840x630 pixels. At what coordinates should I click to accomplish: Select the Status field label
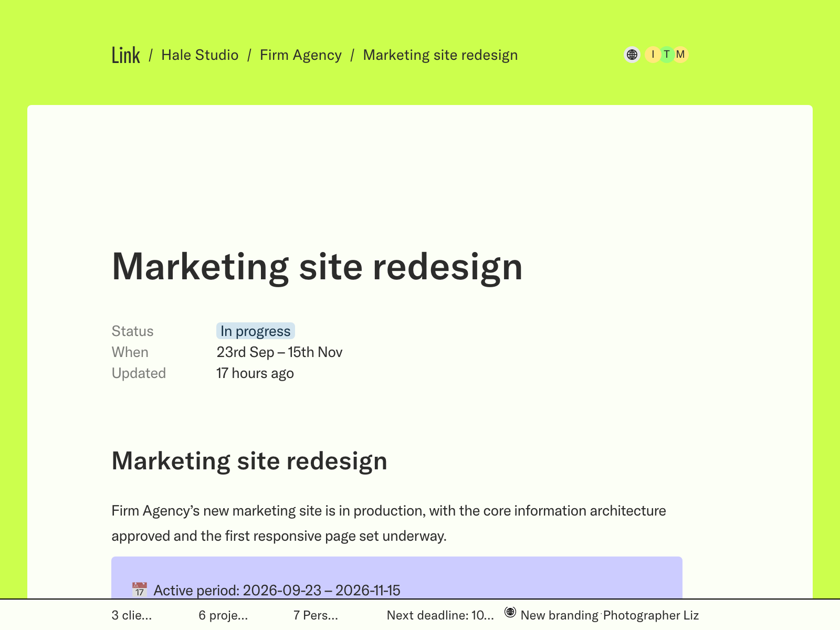(132, 331)
